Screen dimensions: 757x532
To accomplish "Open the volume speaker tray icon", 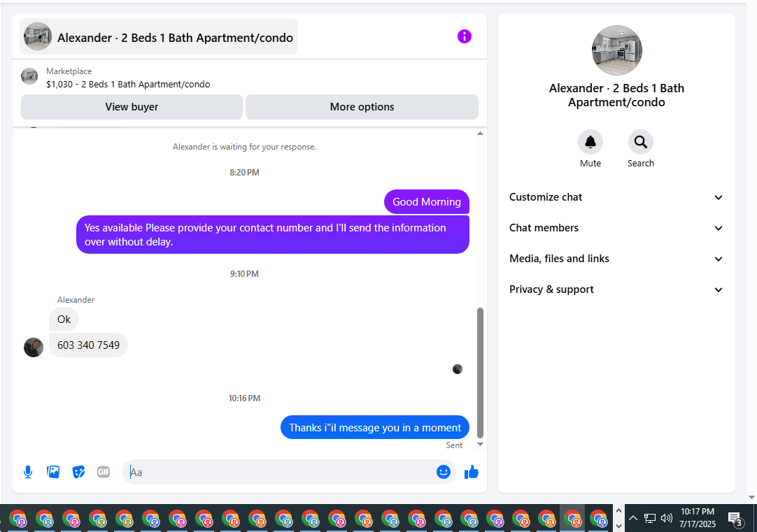I will [x=667, y=519].
